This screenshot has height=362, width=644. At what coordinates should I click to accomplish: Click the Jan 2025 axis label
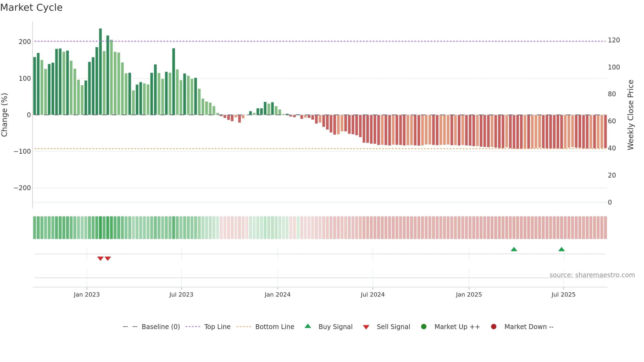coord(469,295)
